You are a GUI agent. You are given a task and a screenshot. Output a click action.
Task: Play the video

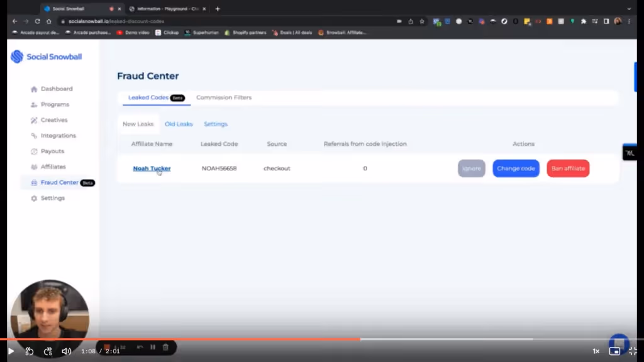(x=11, y=351)
